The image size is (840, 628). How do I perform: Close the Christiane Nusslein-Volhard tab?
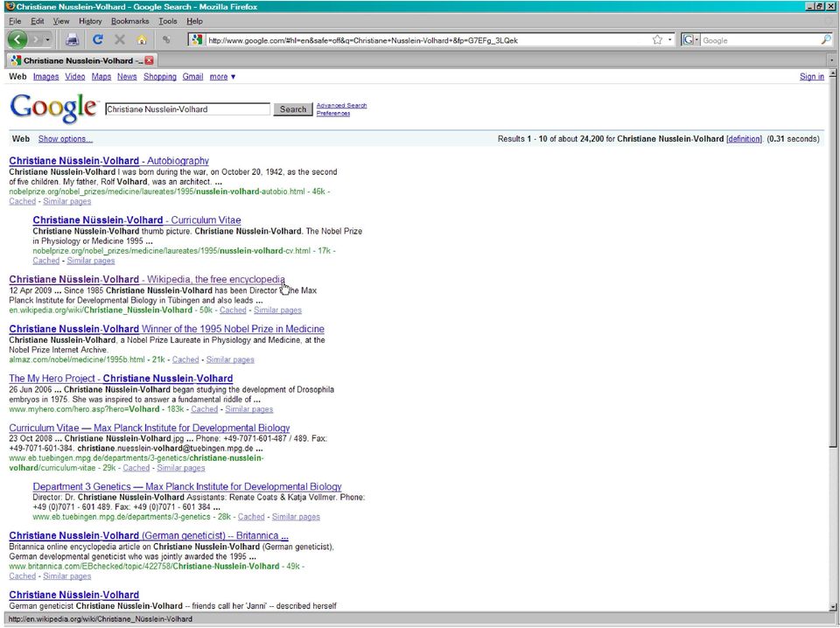coord(149,60)
